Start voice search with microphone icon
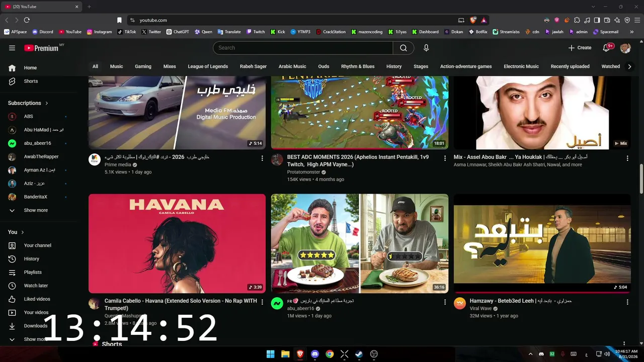 tap(426, 48)
